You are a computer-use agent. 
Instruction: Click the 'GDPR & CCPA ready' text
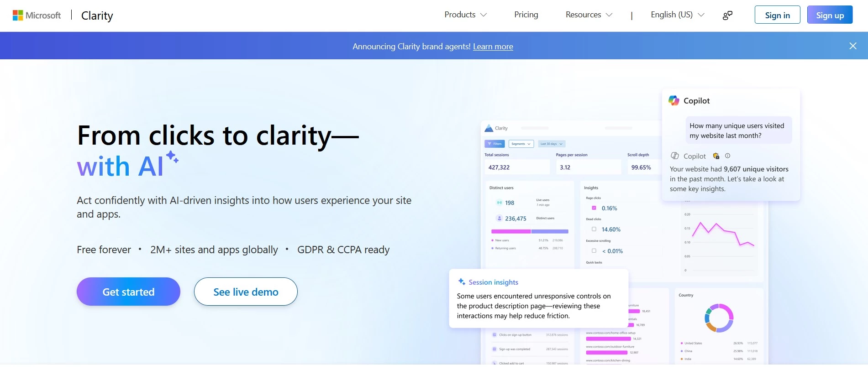click(343, 250)
